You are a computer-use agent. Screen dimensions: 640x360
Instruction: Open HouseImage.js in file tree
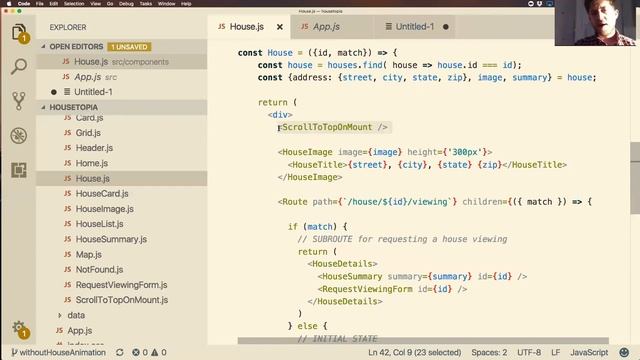coord(122,209)
